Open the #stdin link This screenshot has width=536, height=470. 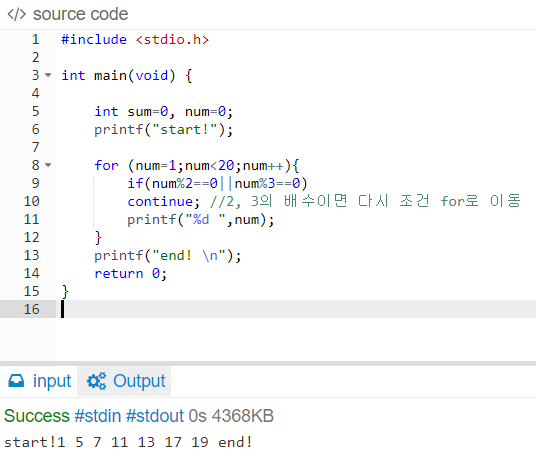pyautogui.click(x=98, y=416)
